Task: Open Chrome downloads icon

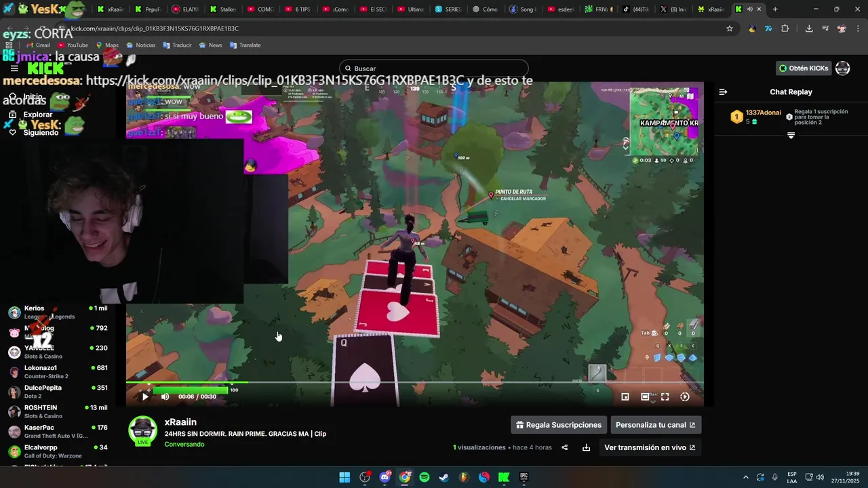Action: click(x=809, y=28)
